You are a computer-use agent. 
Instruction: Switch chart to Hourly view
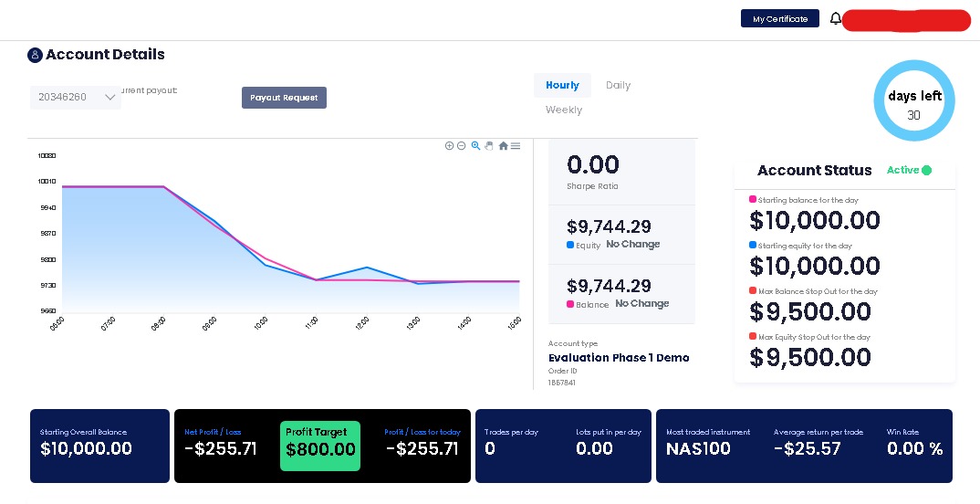point(562,85)
